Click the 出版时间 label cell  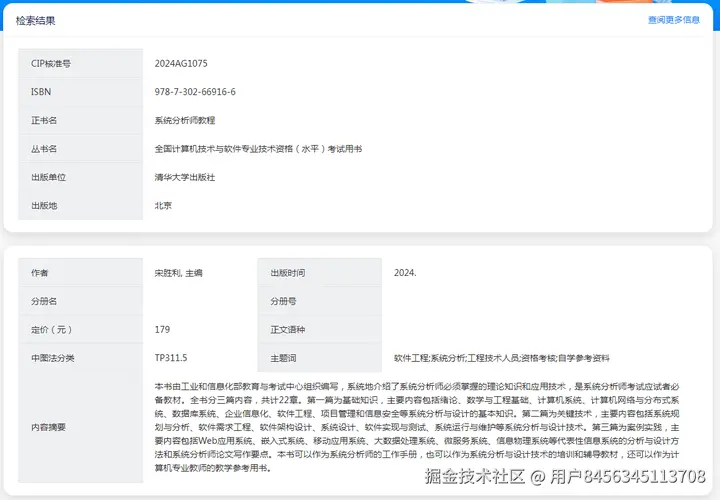tap(320, 273)
